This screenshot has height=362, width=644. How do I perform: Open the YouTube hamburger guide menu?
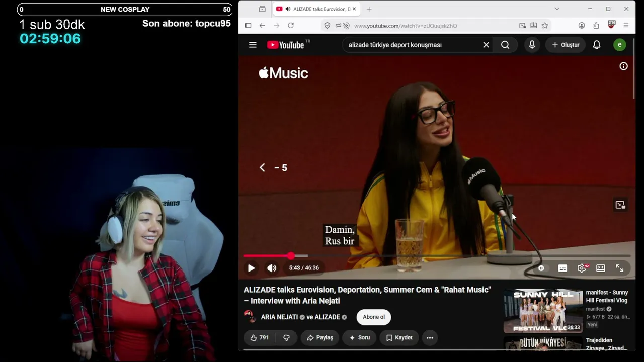[253, 45]
